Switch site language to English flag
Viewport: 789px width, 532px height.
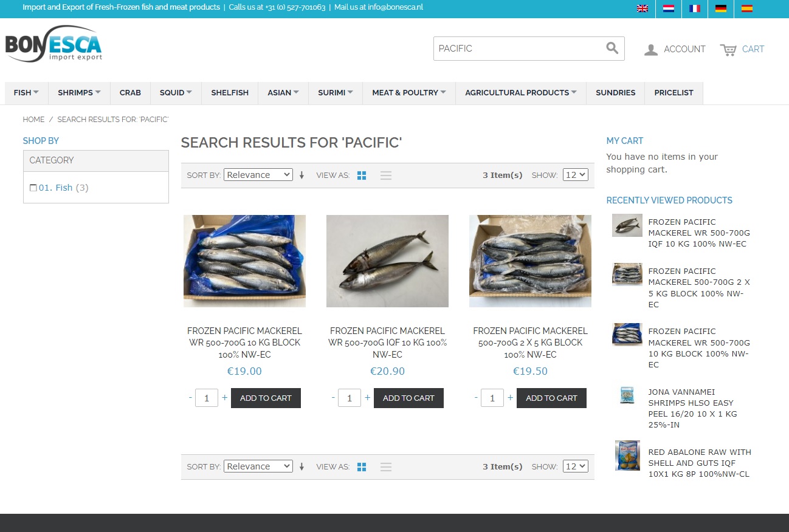pyautogui.click(x=642, y=9)
